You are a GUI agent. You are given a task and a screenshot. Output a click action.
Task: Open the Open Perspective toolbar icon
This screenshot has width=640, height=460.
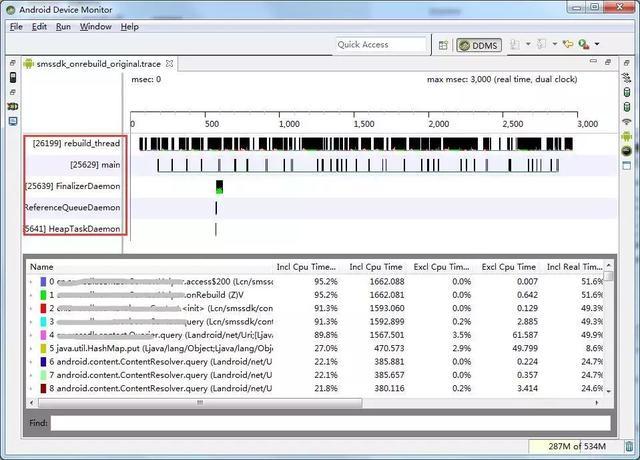coord(443,45)
